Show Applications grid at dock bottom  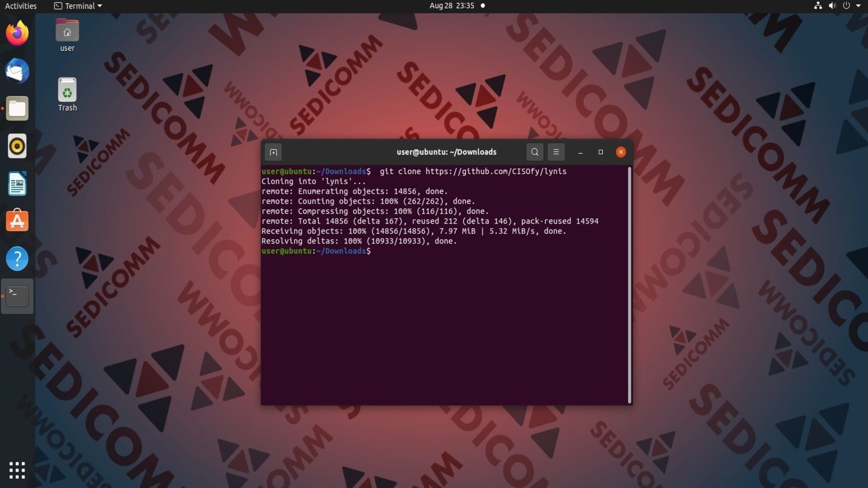pyautogui.click(x=17, y=470)
